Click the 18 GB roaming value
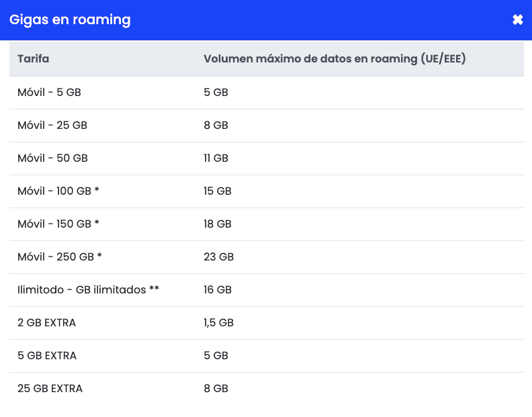This screenshot has height=417, width=532. (218, 224)
